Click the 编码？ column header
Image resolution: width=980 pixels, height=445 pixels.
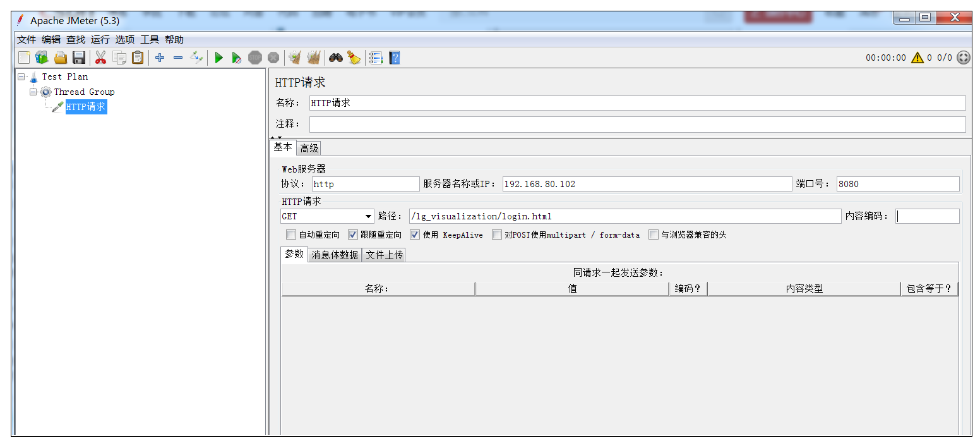(x=688, y=289)
